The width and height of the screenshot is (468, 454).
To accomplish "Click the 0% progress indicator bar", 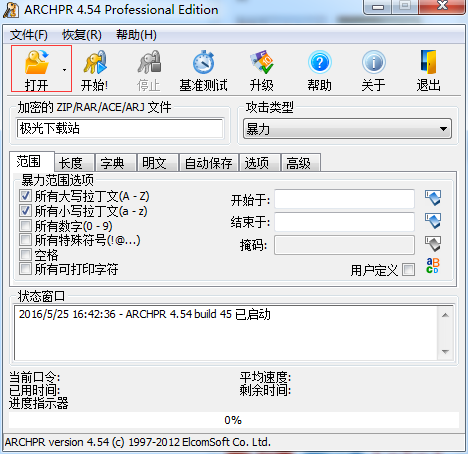I will click(233, 420).
